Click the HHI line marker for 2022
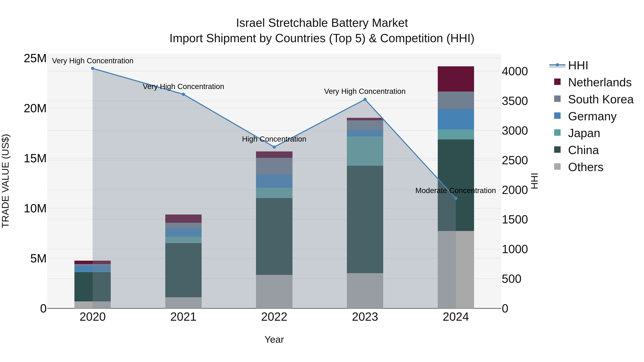The height and width of the screenshot is (362, 644). pyautogui.click(x=274, y=147)
